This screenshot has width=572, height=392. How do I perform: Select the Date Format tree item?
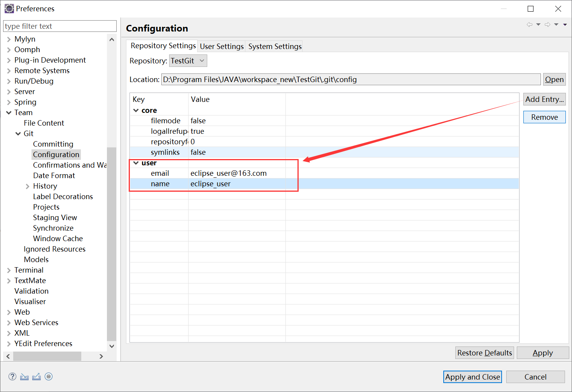pos(54,175)
